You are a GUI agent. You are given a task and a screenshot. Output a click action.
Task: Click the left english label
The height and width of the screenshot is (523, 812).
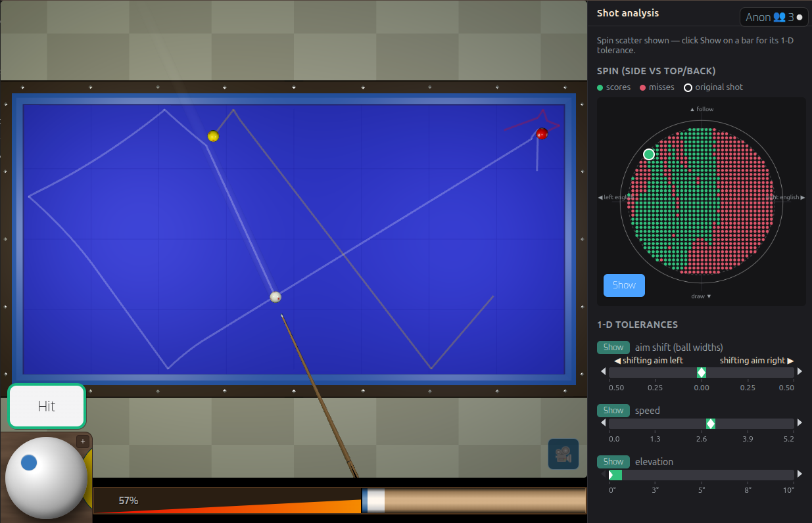[x=616, y=197]
